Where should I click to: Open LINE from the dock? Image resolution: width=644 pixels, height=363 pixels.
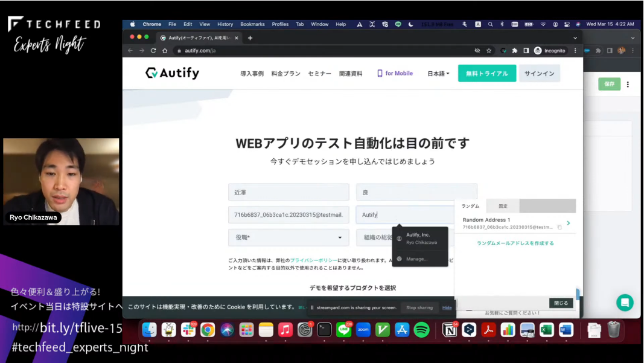tap(344, 330)
